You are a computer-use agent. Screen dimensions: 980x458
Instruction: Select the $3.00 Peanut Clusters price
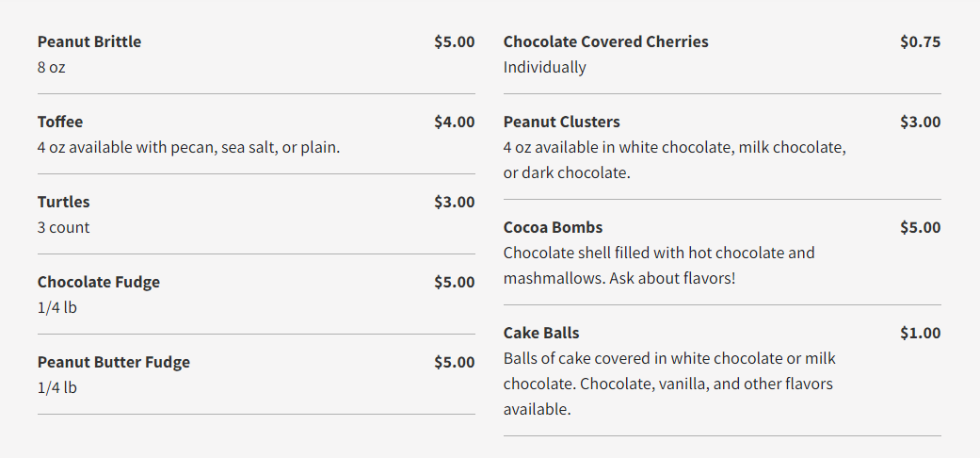(920, 122)
